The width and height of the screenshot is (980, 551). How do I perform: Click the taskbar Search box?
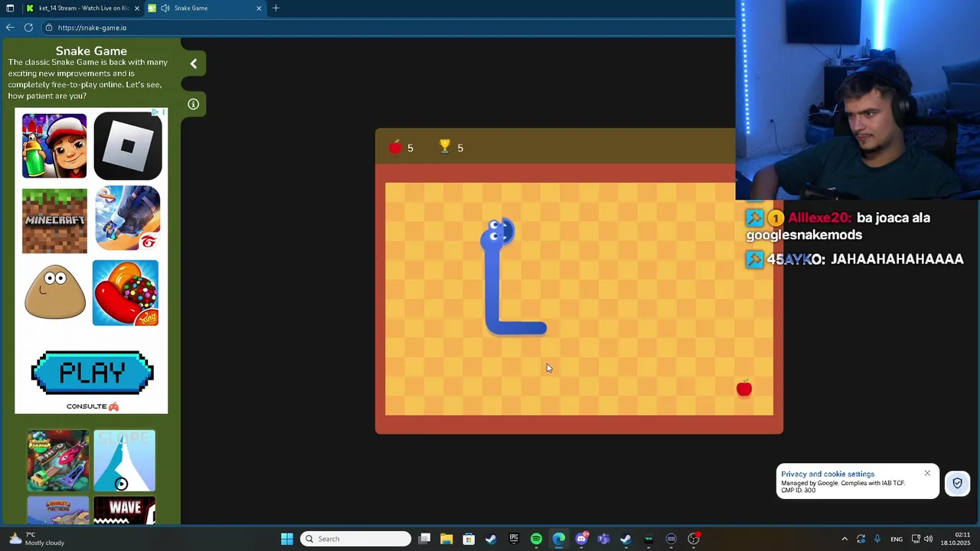(356, 539)
